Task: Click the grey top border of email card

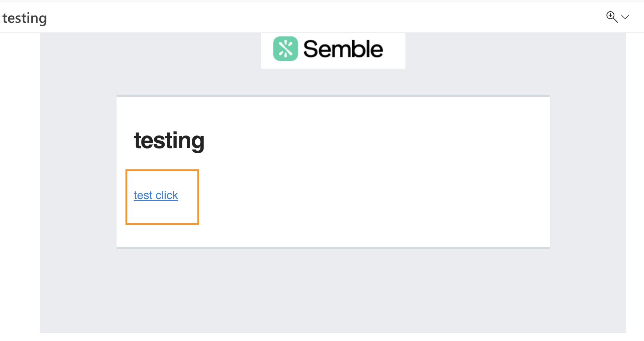Action: tap(333, 96)
